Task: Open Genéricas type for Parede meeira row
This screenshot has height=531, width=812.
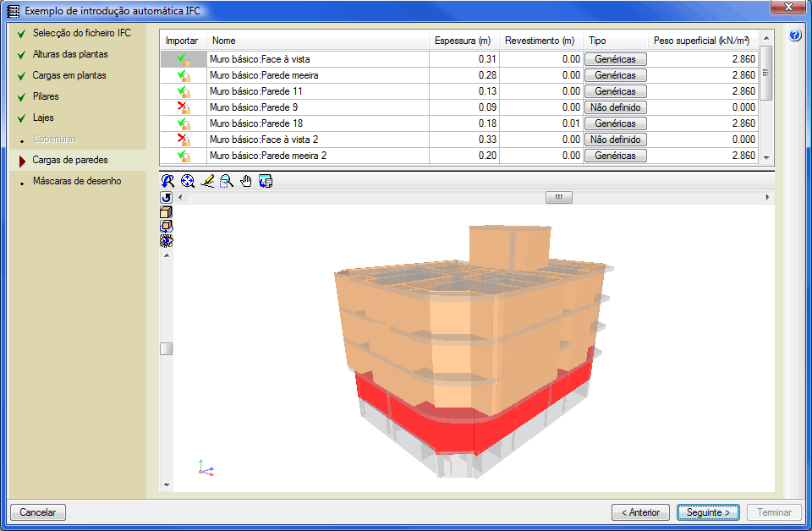Action: coord(615,75)
